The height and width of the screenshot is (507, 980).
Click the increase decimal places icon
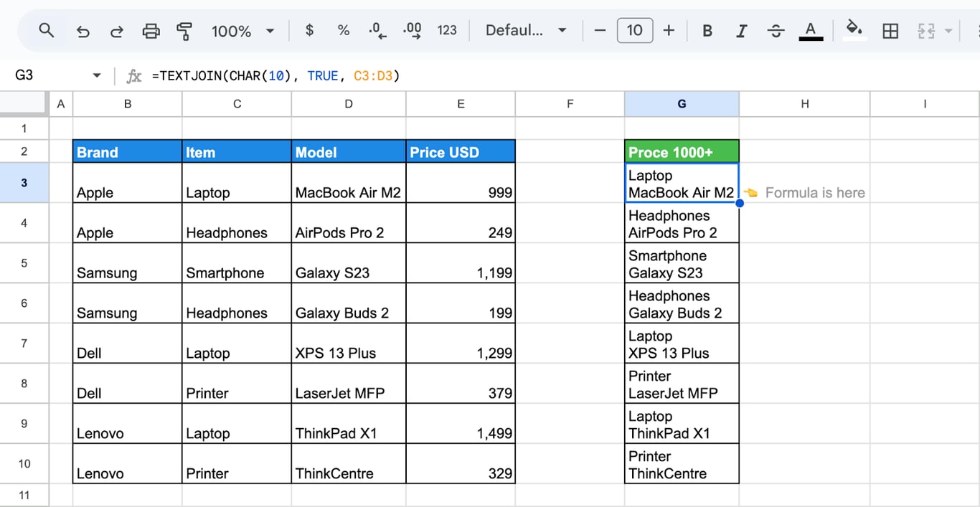coord(413,30)
